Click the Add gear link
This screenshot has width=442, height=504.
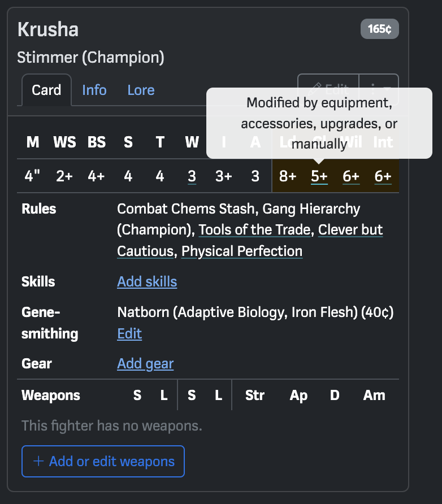point(145,364)
